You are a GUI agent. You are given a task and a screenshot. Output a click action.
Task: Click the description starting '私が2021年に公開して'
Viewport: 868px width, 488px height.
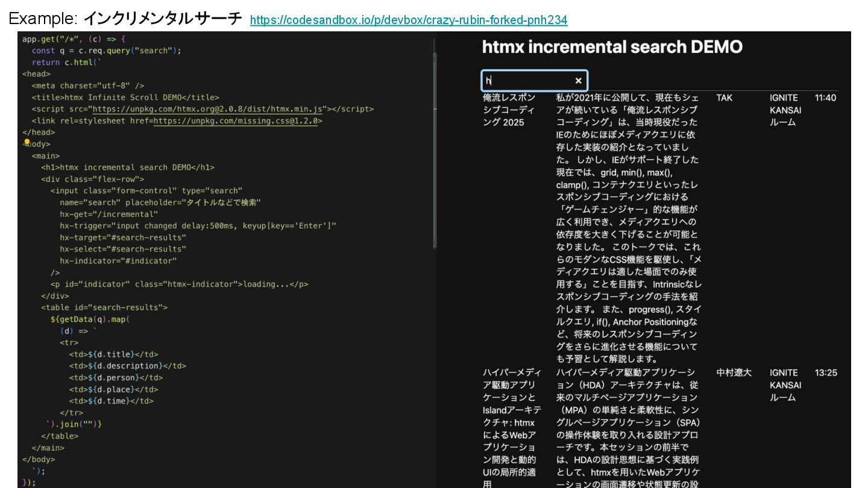point(629,228)
